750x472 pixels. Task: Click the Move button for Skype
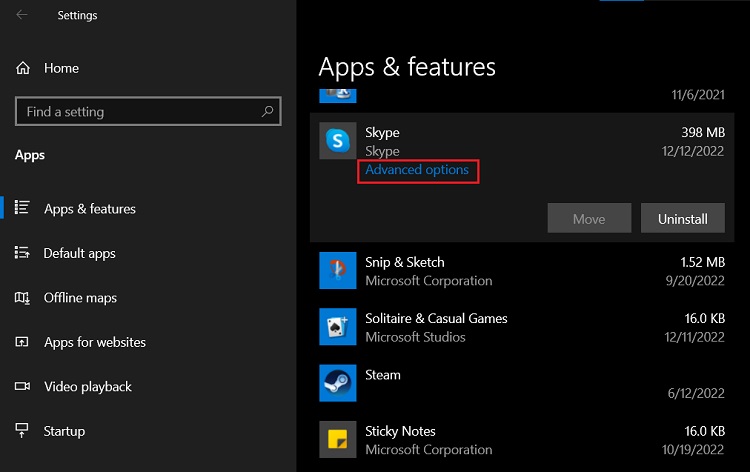point(589,219)
